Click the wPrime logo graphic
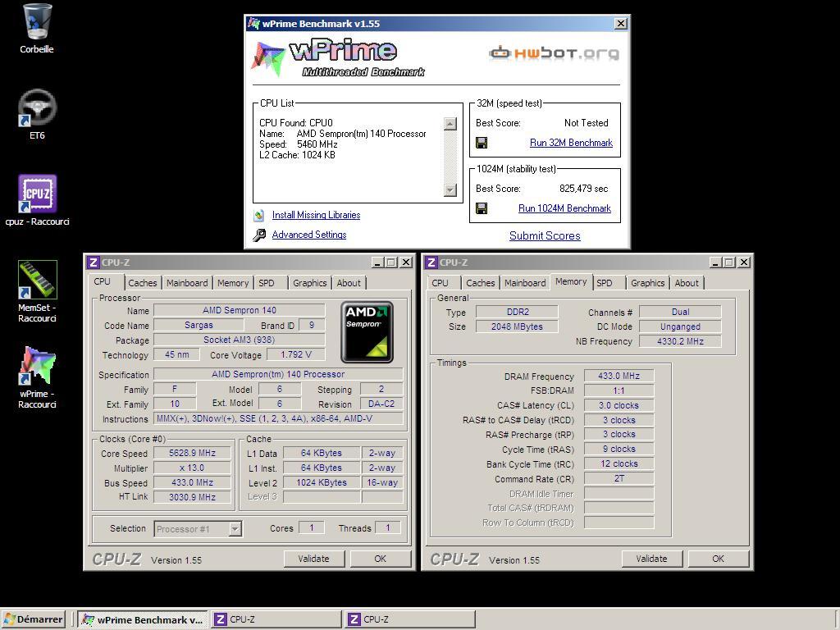 pyautogui.click(x=337, y=57)
